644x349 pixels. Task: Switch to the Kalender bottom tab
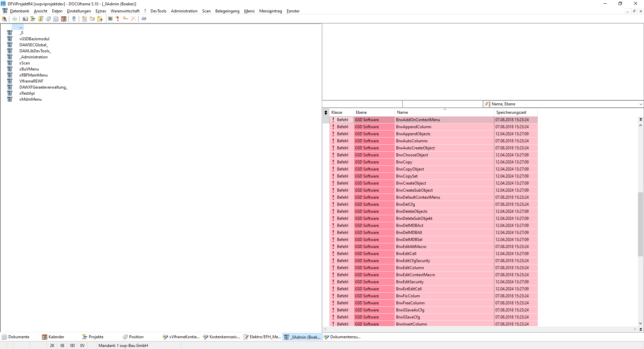(x=53, y=337)
